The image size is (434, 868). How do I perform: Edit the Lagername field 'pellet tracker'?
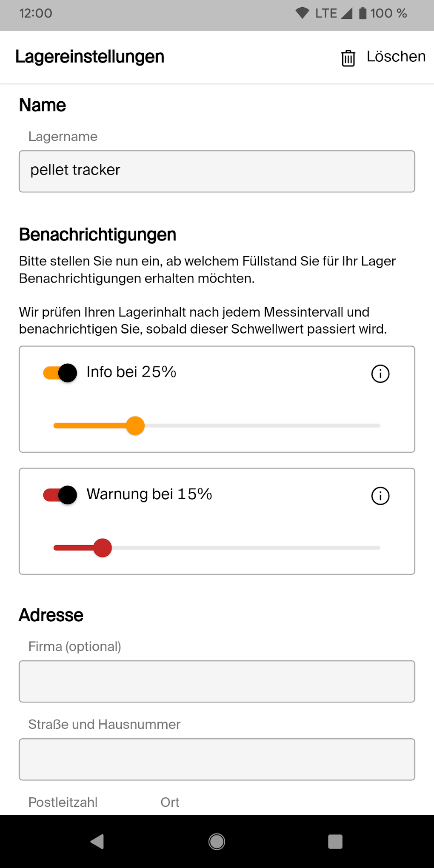click(x=217, y=171)
